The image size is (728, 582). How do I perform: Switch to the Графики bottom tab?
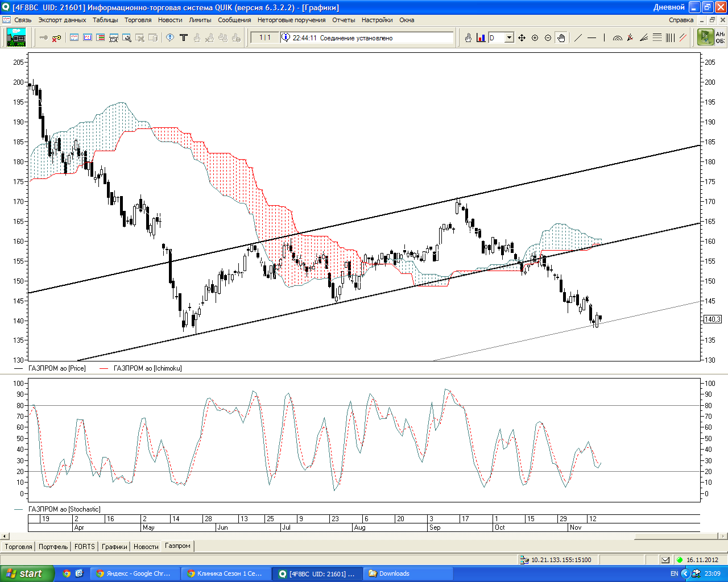pyautogui.click(x=114, y=547)
